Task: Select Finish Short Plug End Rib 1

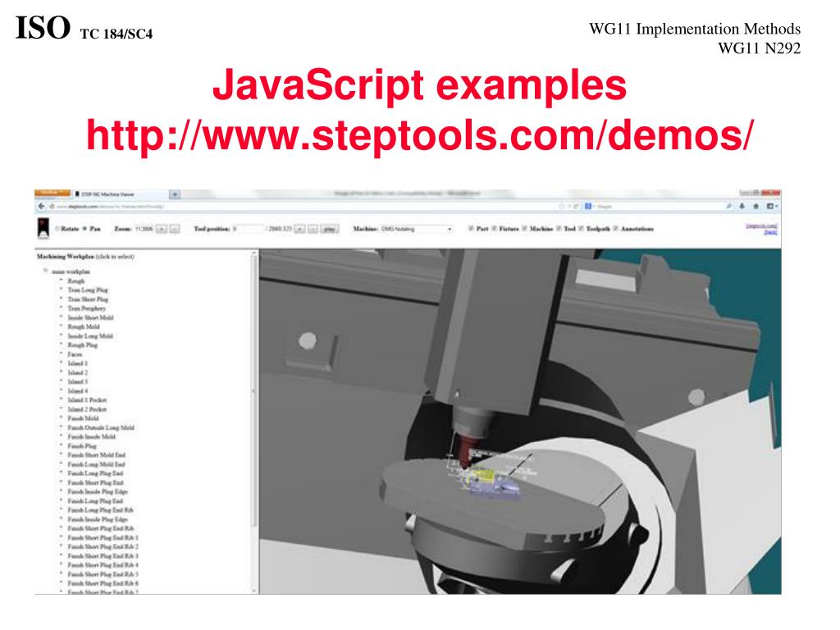Action: (103, 537)
